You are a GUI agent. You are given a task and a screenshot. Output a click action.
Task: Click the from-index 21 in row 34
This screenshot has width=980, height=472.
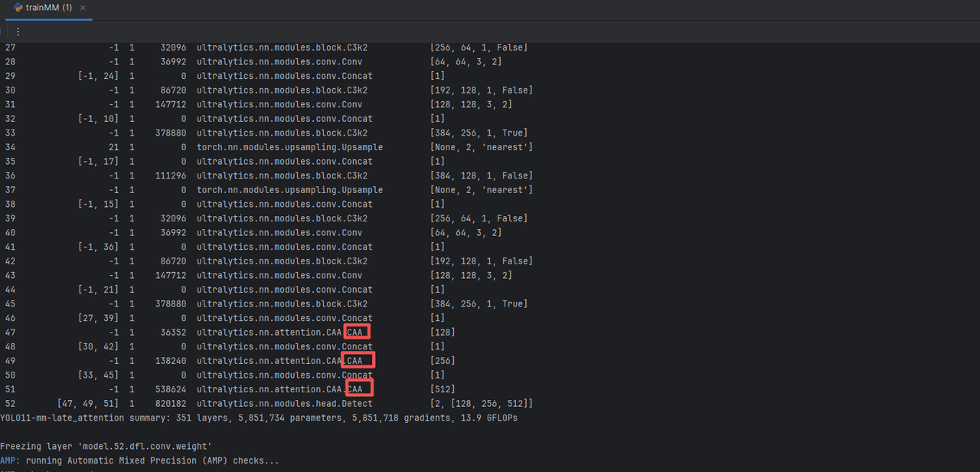tap(113, 147)
